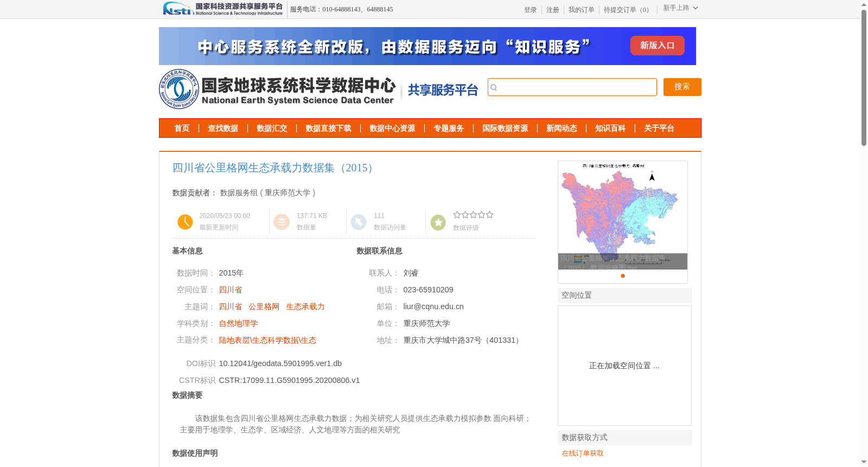Click the orange clock update-time icon
Screen dimensions: 868x467
point(185,222)
